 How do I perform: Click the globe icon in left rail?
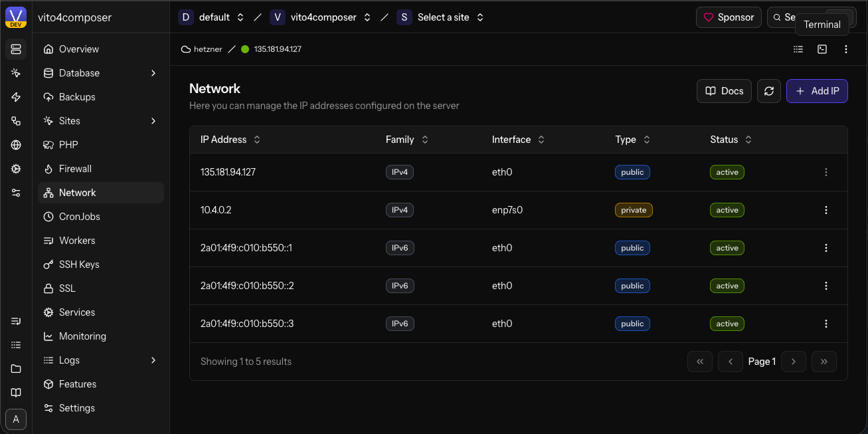point(16,145)
